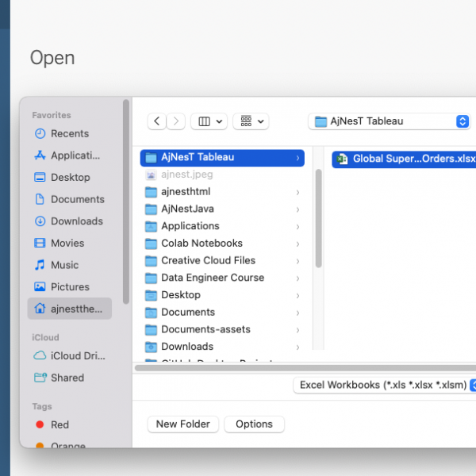Click the forward navigation arrow
The width and height of the screenshot is (476, 476).
point(176,121)
